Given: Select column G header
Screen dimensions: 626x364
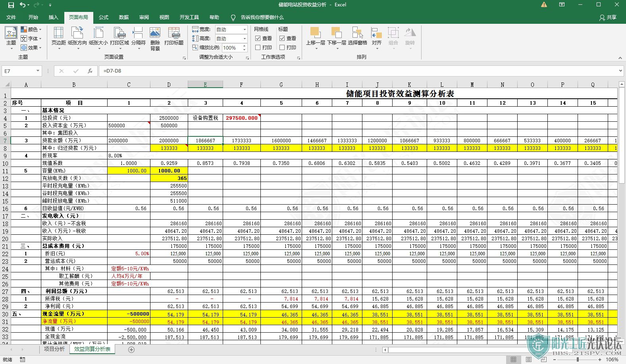Looking at the screenshot, I should point(281,84).
